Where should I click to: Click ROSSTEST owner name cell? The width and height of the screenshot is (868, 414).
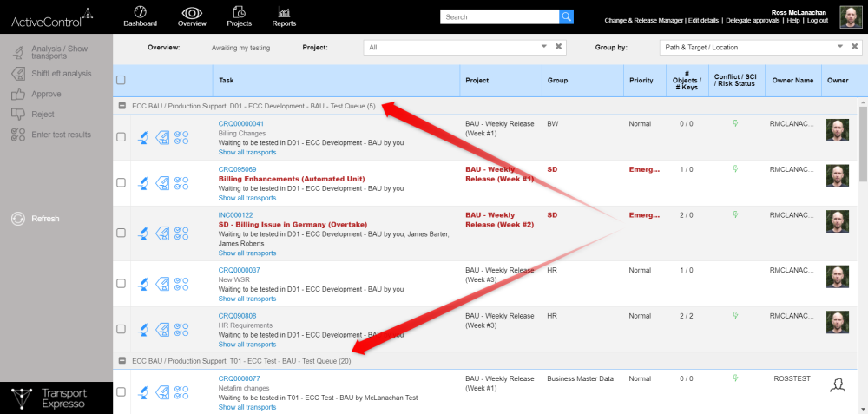pos(792,378)
